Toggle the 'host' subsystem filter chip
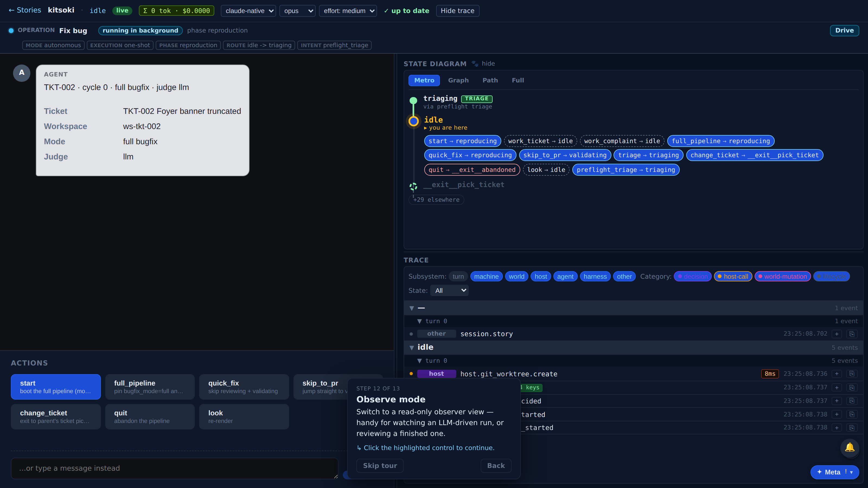The height and width of the screenshot is (488, 868). tap(541, 277)
